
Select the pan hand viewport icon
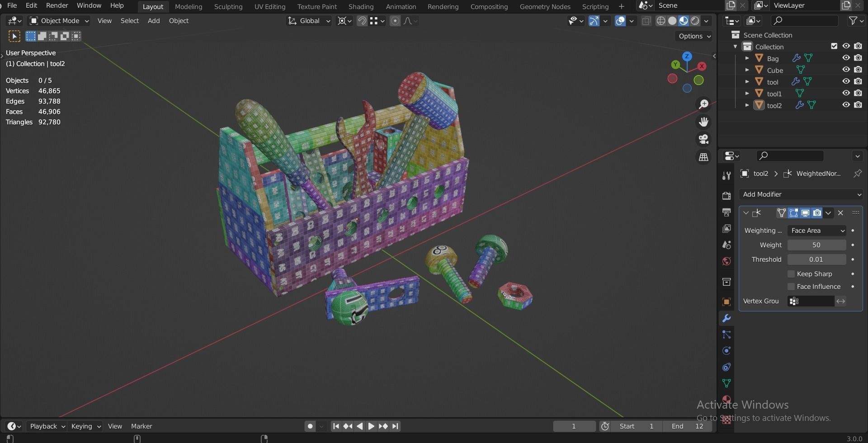tap(703, 122)
